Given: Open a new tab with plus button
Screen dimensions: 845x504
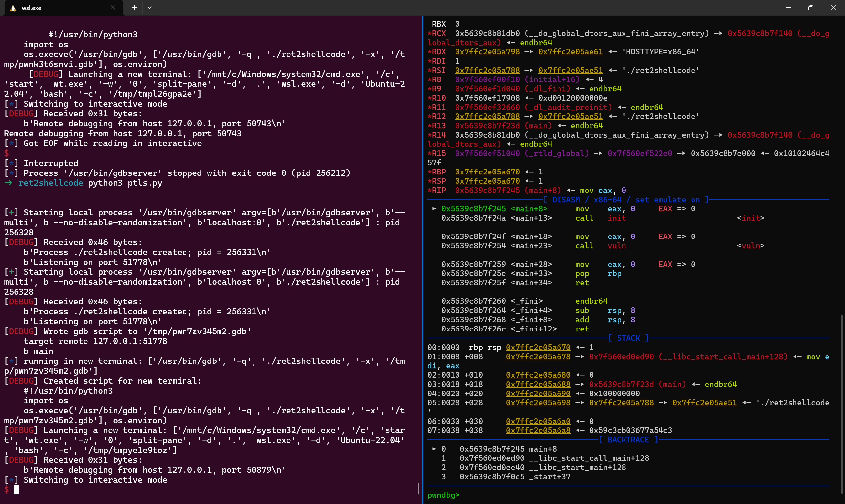Looking at the screenshot, I should coord(134,8).
